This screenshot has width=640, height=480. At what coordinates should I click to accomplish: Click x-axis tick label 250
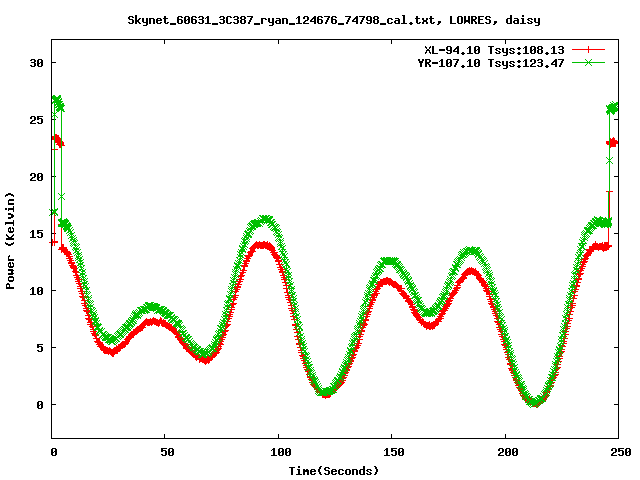(x=621, y=452)
